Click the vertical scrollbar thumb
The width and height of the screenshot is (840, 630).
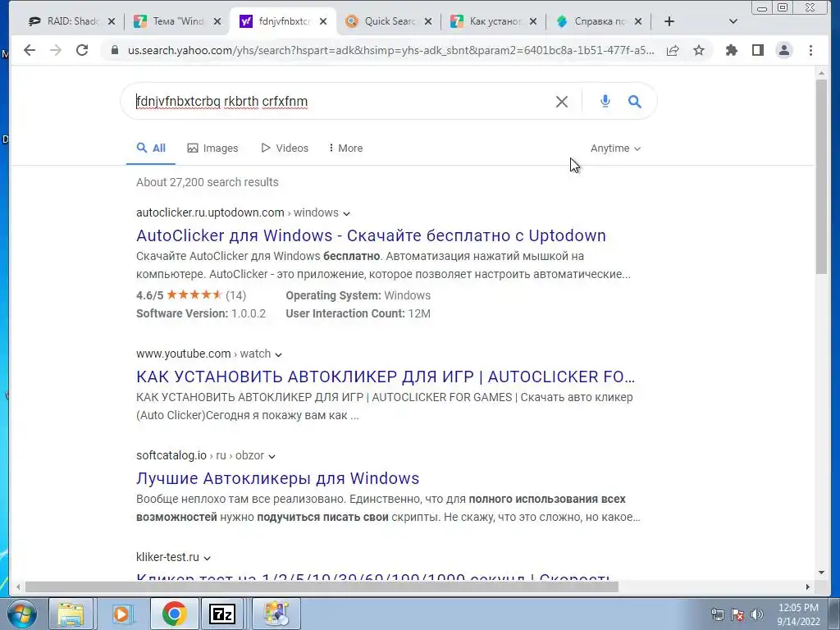pos(821,177)
